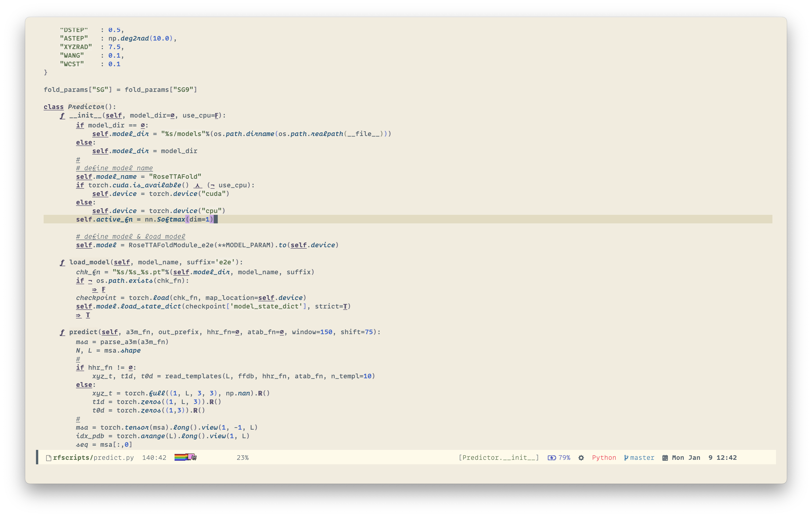Screen dimensions: 812x517
Task: Click the dark bar at modeline left edge
Action: pyautogui.click(x=37, y=457)
